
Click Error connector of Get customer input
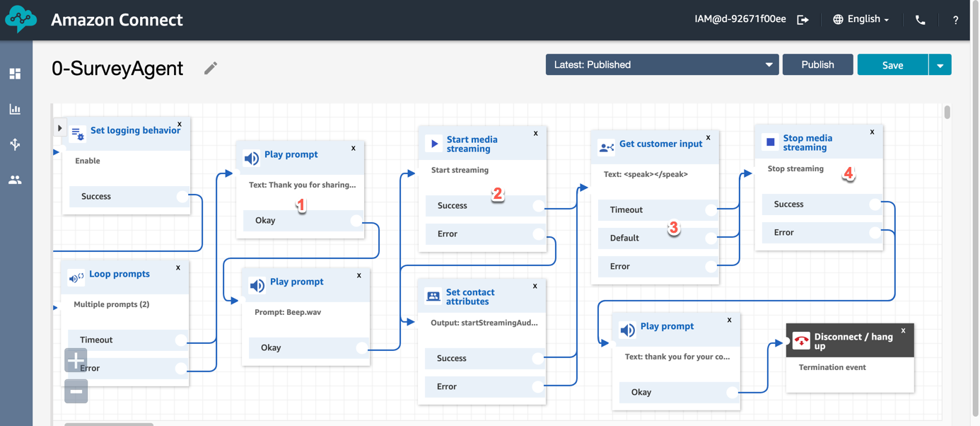point(711,267)
